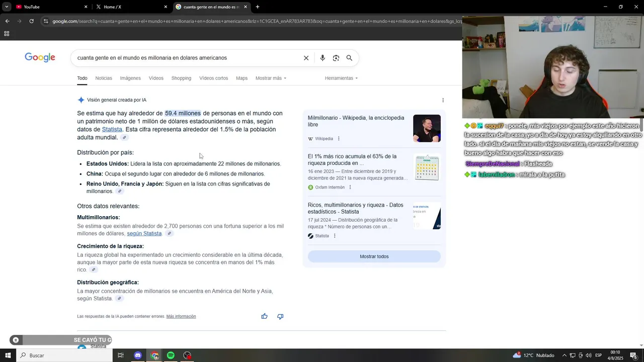The image size is (644, 362).
Task: Open Wikipedia result three-dot menu
Action: click(339, 139)
